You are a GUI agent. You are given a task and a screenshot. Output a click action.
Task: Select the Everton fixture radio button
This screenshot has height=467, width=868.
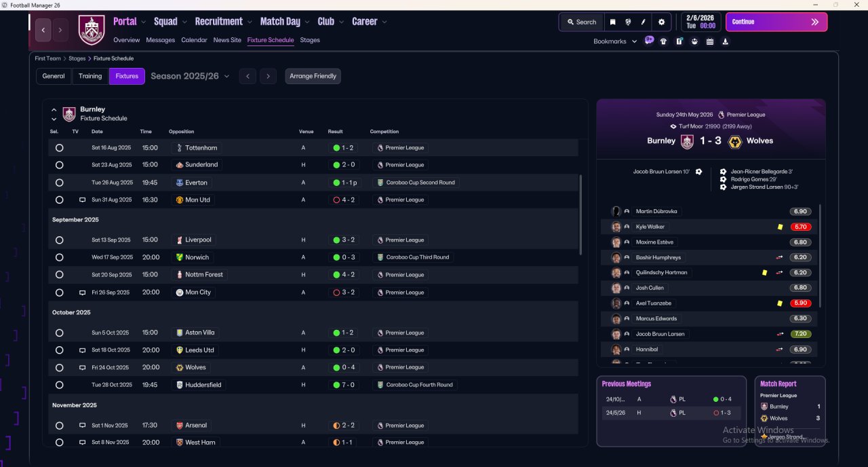(59, 183)
